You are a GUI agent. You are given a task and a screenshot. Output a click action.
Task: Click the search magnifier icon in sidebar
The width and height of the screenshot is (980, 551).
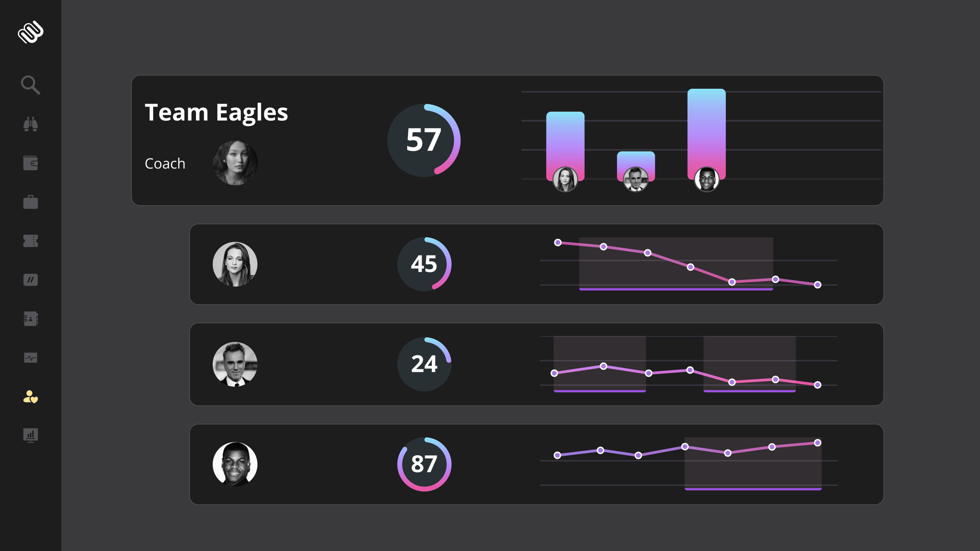30,85
